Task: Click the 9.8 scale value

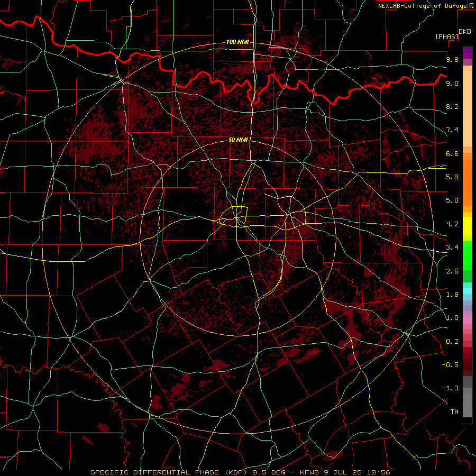Action: point(452,59)
